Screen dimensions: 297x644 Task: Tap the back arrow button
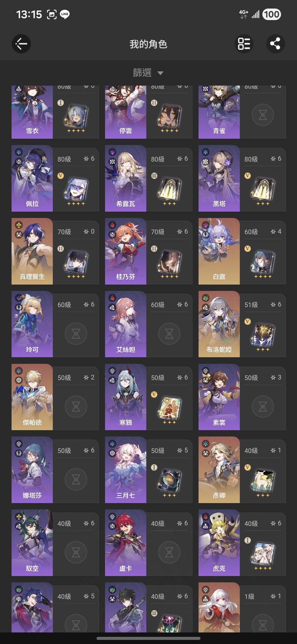[21, 44]
